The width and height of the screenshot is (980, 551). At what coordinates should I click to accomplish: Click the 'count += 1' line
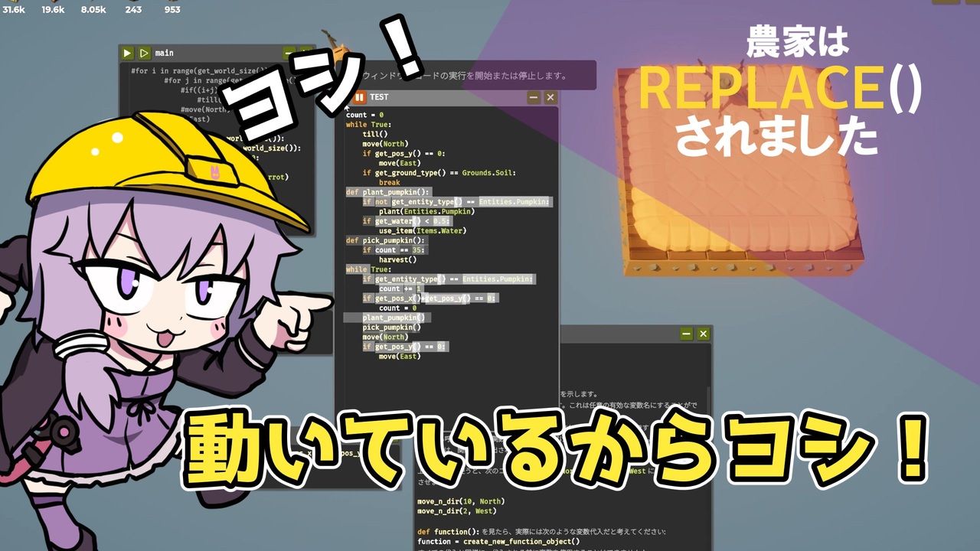[x=400, y=289]
